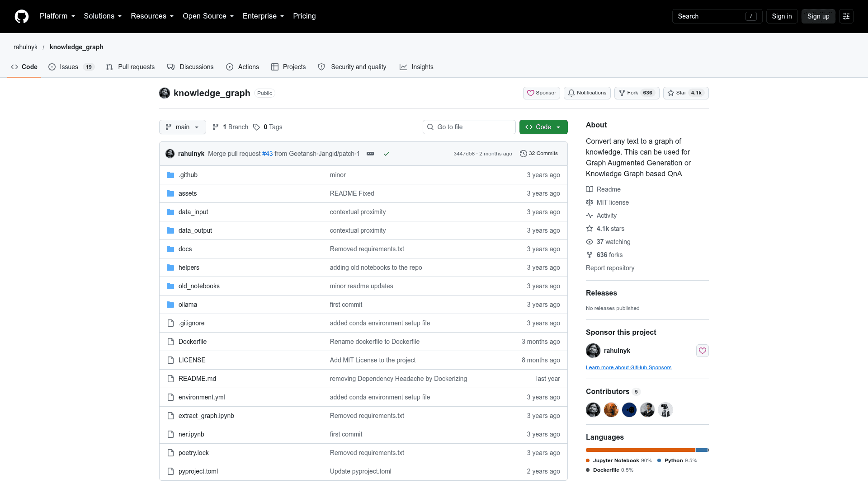Click the Jupyter Notebook orange language bar
Viewport: 868px width, 488px height.
[640, 450]
